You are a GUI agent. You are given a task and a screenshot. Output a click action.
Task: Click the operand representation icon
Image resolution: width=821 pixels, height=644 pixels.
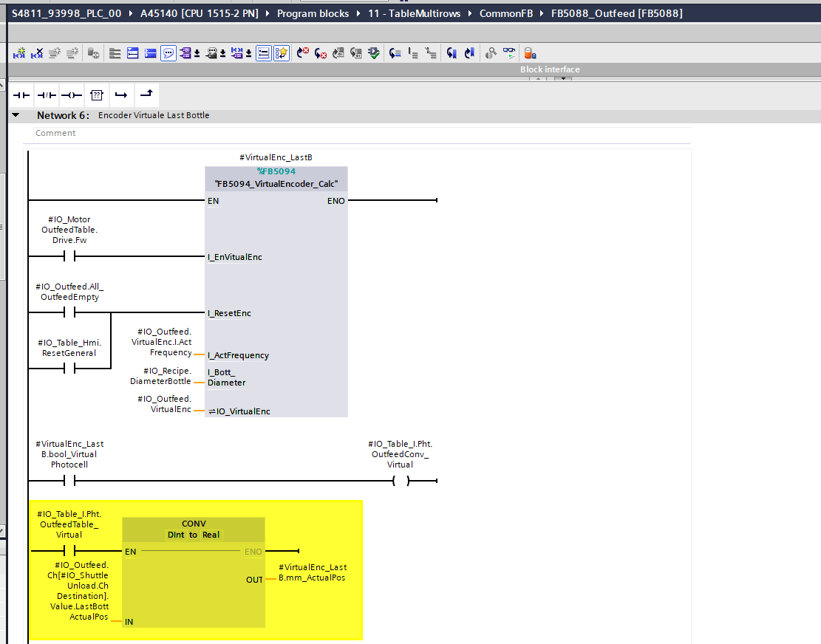coord(237,53)
